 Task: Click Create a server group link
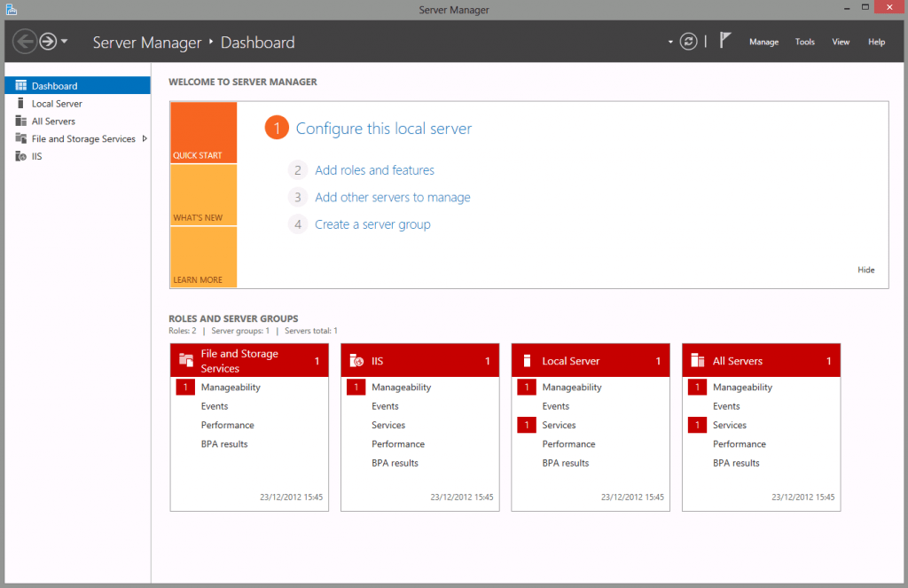click(373, 224)
